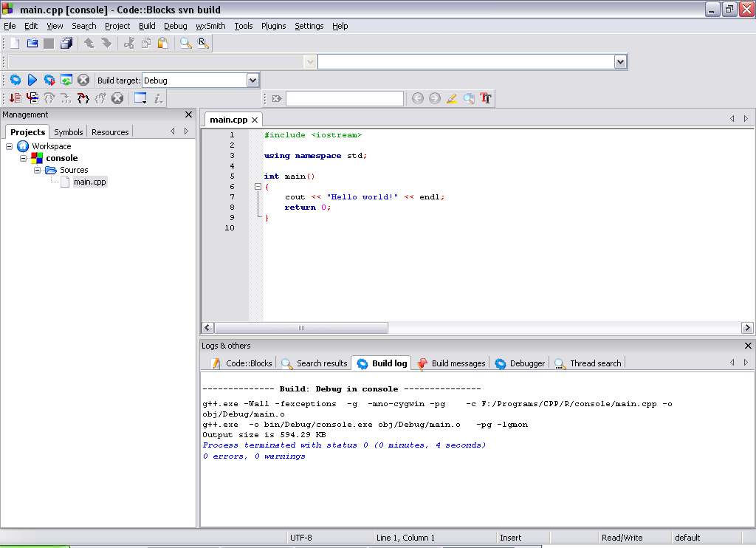Switch to the Symbols tab
The image size is (756, 548).
(x=68, y=132)
